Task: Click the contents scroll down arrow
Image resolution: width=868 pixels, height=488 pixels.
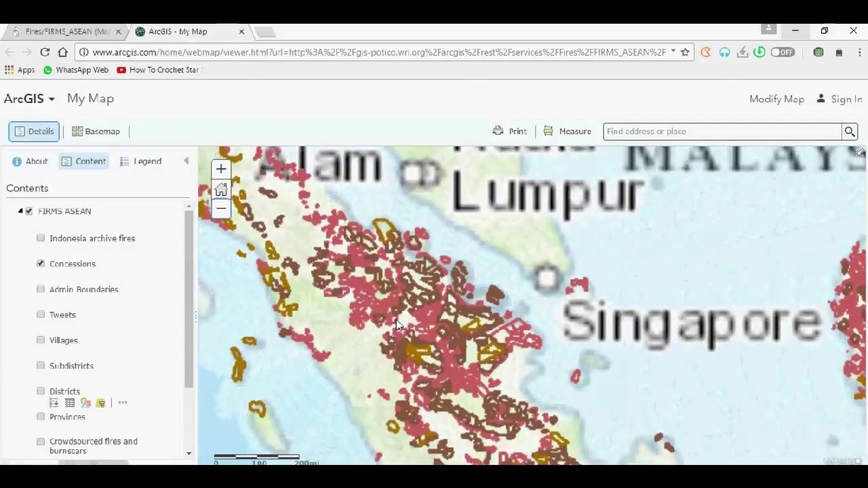Action: (189, 453)
